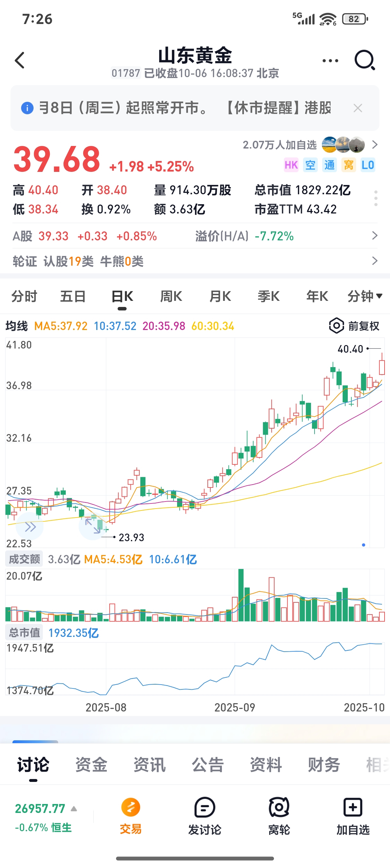Change the 总市值 sub-indicator

click(24, 633)
